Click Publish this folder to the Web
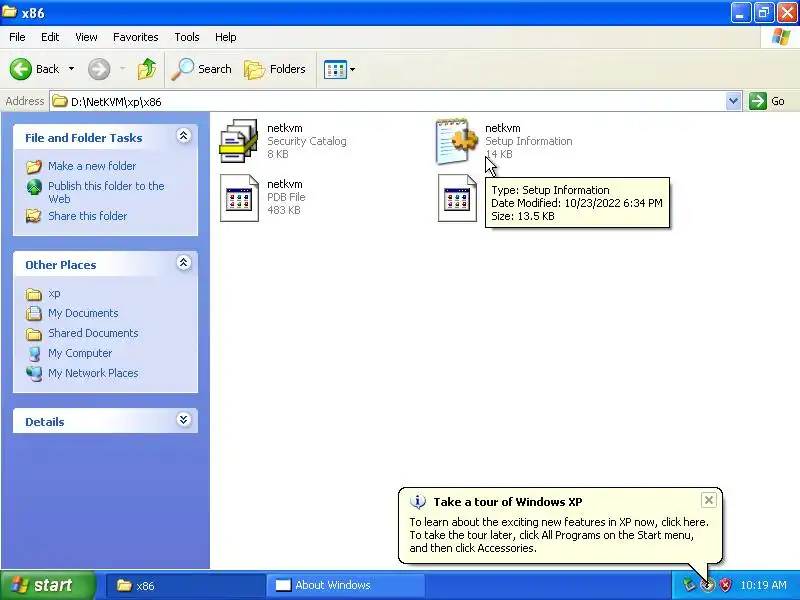This screenshot has width=800, height=600. click(106, 192)
